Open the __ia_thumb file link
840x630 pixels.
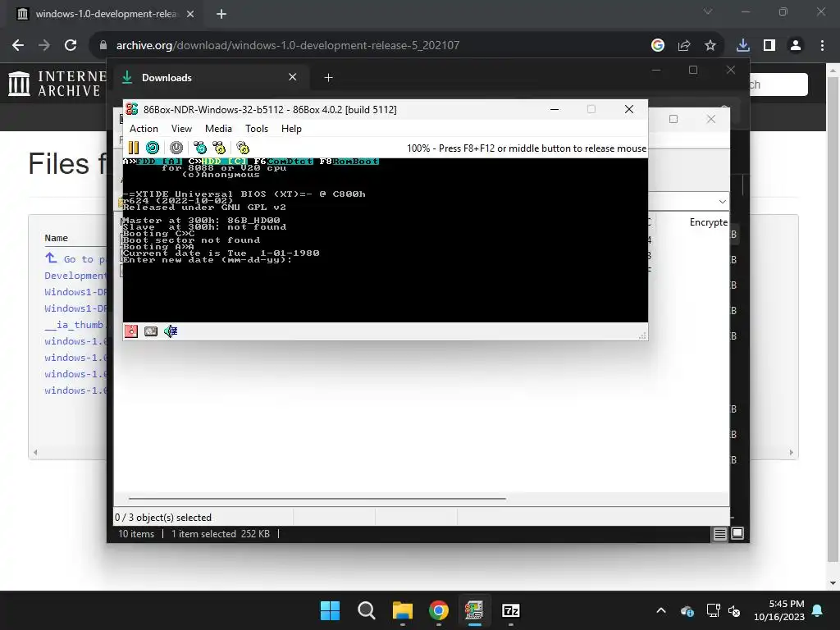click(x=75, y=325)
